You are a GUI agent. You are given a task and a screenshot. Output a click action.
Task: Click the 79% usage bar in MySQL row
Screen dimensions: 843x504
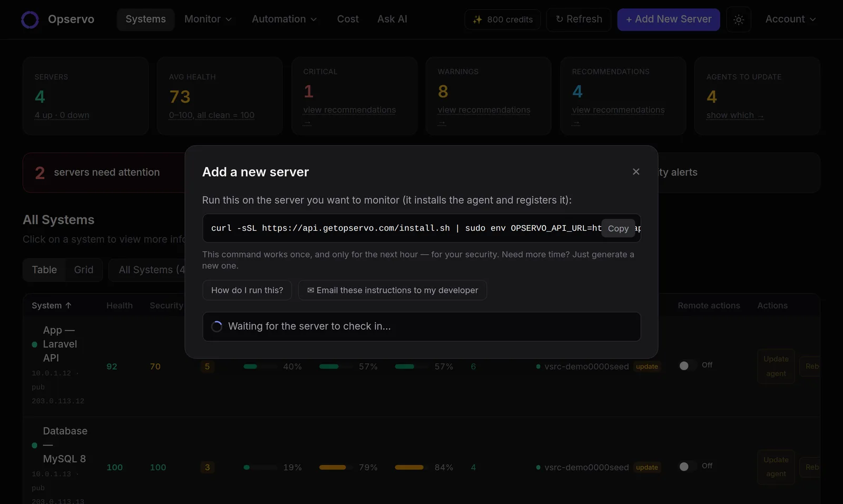(x=336, y=468)
